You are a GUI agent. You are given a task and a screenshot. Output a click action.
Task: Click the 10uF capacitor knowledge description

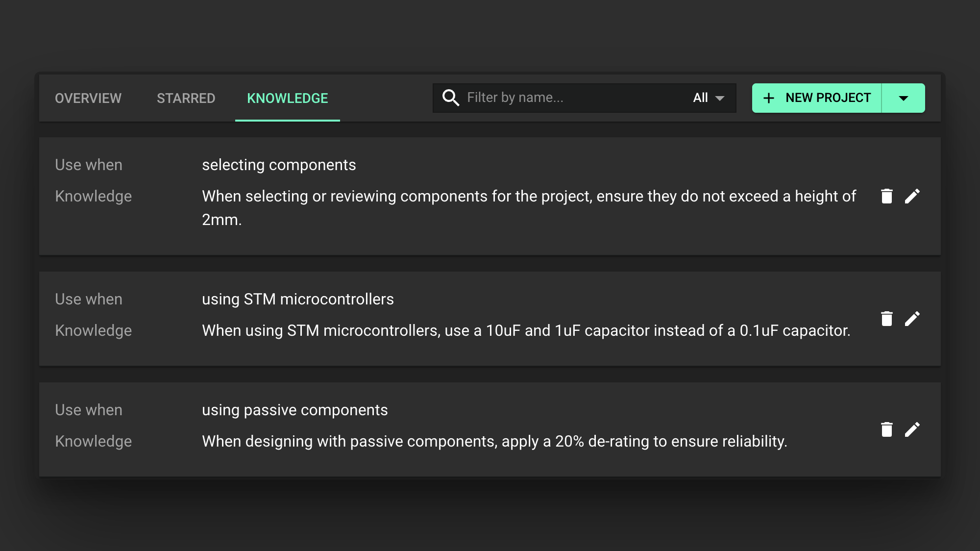[x=526, y=330]
